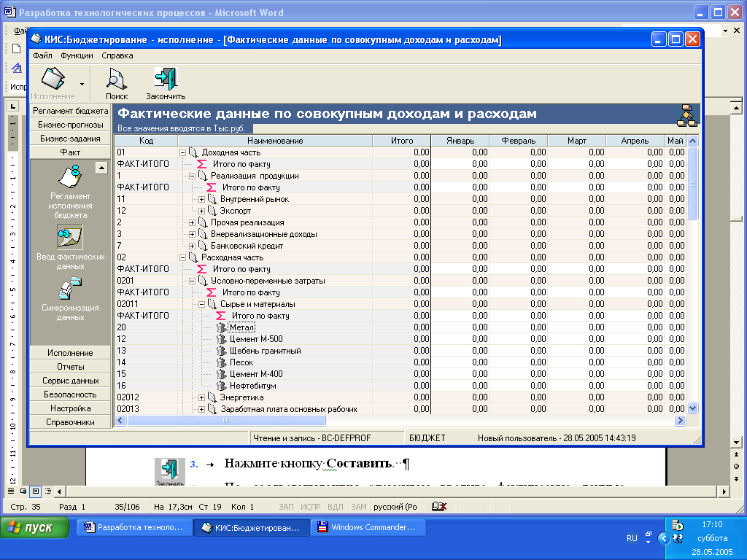
Task: Collapse the Расходная часть node
Action: click(182, 257)
